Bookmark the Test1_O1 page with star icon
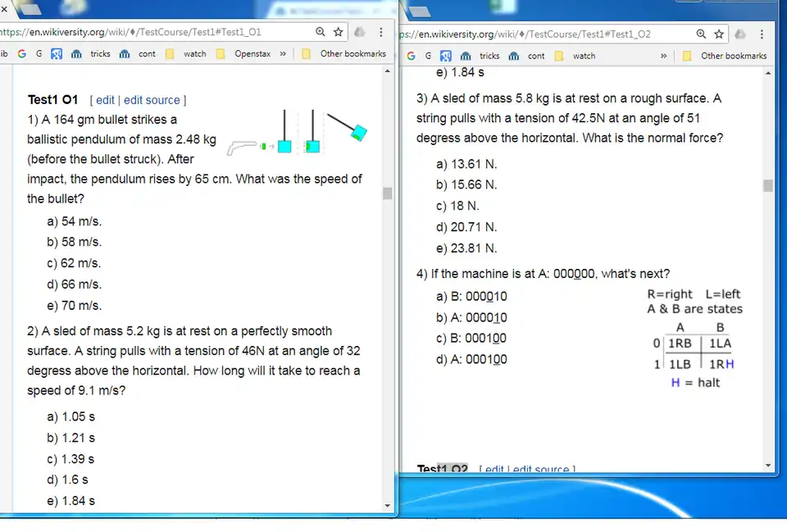This screenshot has height=532, width=787. 338,32
